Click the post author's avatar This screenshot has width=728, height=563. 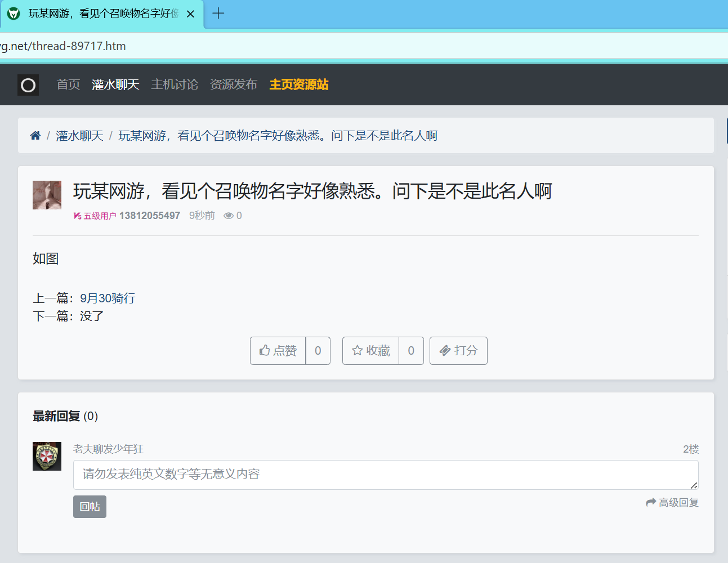pyautogui.click(x=47, y=195)
